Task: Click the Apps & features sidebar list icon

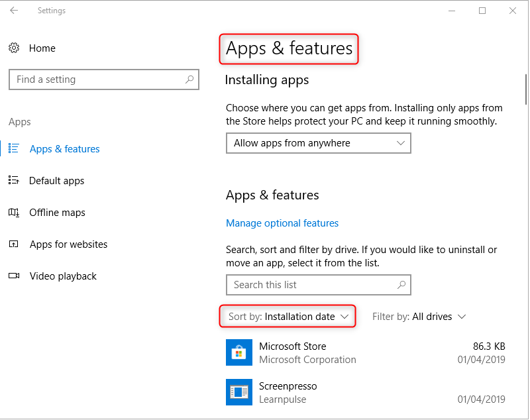Action: (x=14, y=149)
